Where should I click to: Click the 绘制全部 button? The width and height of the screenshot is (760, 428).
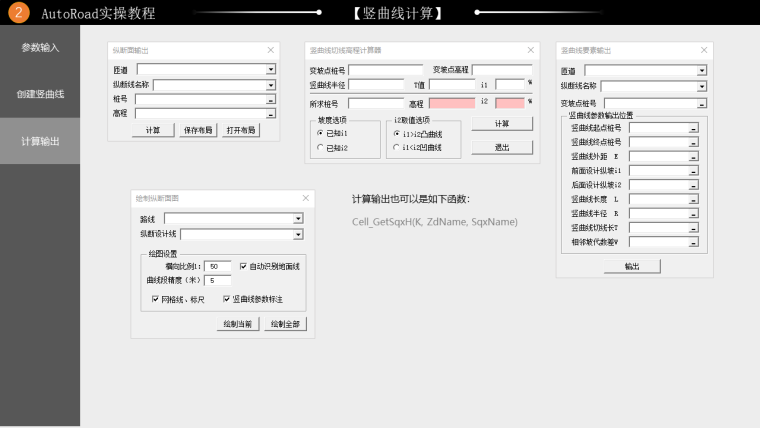click(285, 323)
